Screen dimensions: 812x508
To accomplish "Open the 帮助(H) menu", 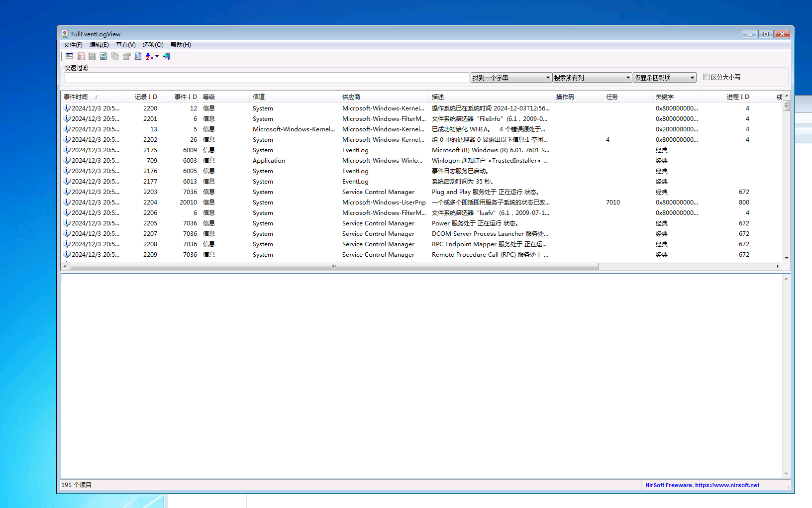I will click(181, 45).
